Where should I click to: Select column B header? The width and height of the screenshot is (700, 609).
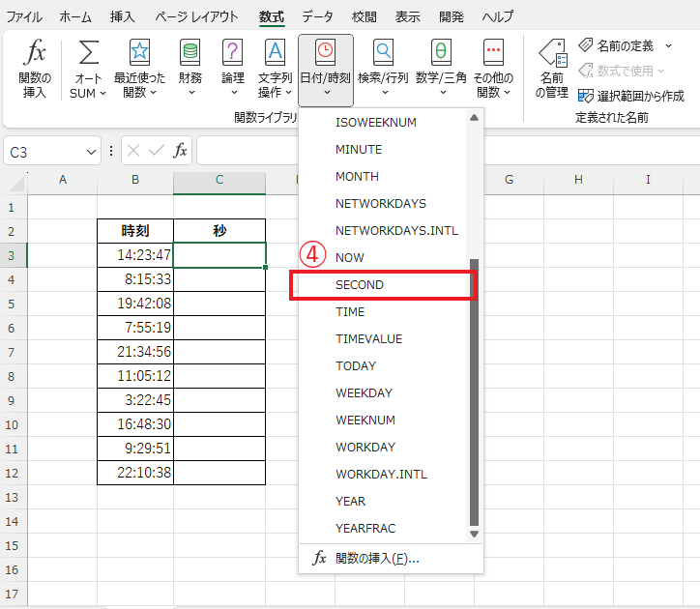click(x=135, y=180)
